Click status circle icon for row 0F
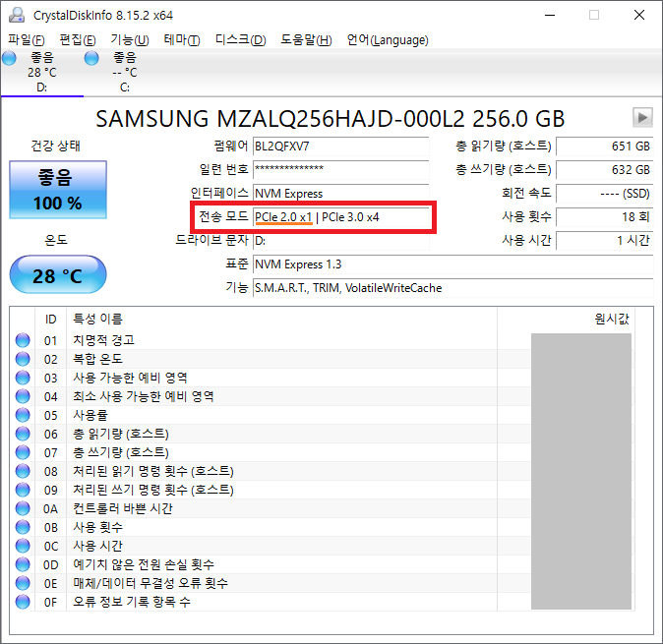Viewport: 663px width, 644px height. pyautogui.click(x=23, y=602)
